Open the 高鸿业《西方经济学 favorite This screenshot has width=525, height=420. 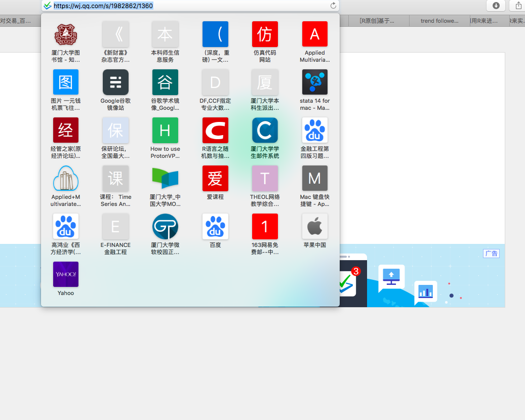[66, 234]
